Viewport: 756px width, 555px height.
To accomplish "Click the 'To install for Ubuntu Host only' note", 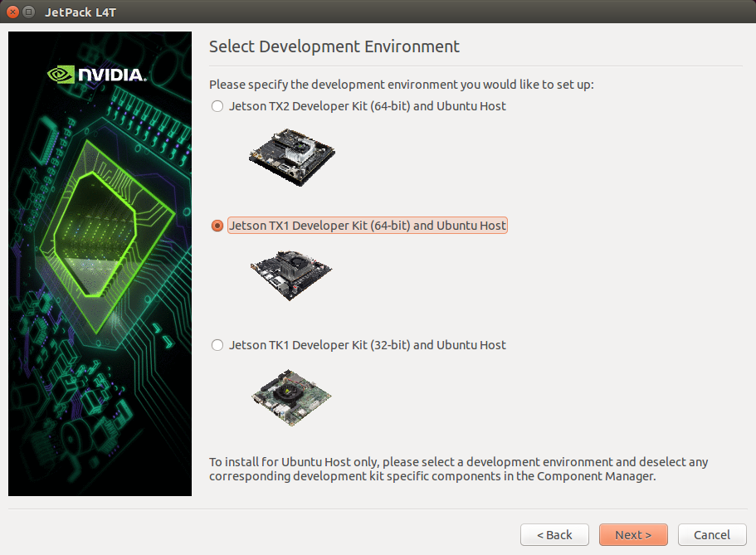I will pyautogui.click(x=459, y=470).
